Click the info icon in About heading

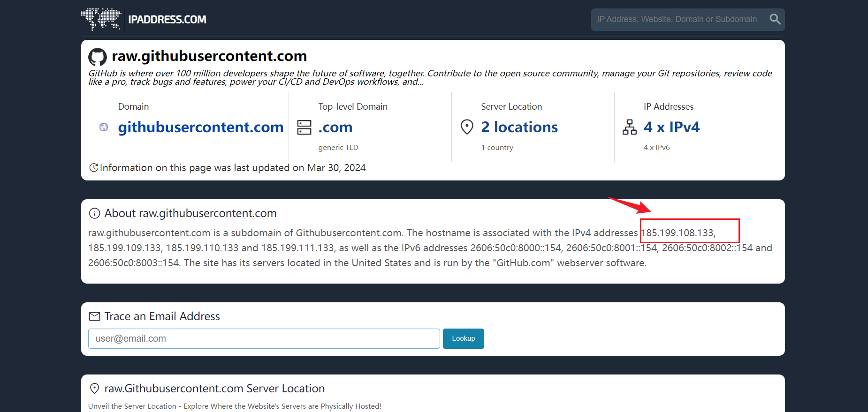click(94, 213)
